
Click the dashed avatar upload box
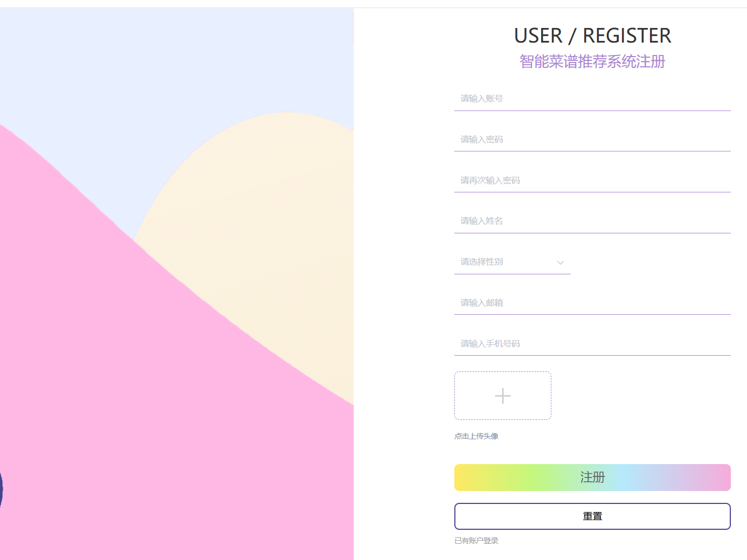[503, 396]
